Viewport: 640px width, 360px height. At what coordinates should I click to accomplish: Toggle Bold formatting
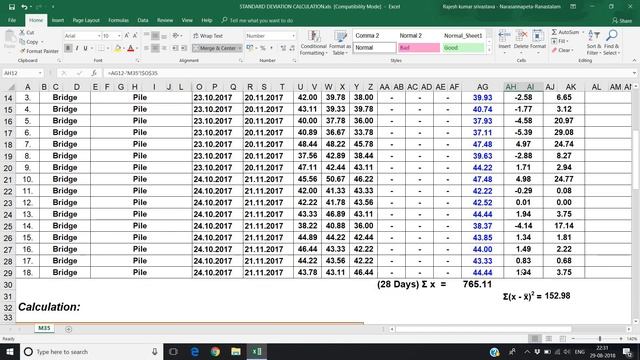click(68, 48)
